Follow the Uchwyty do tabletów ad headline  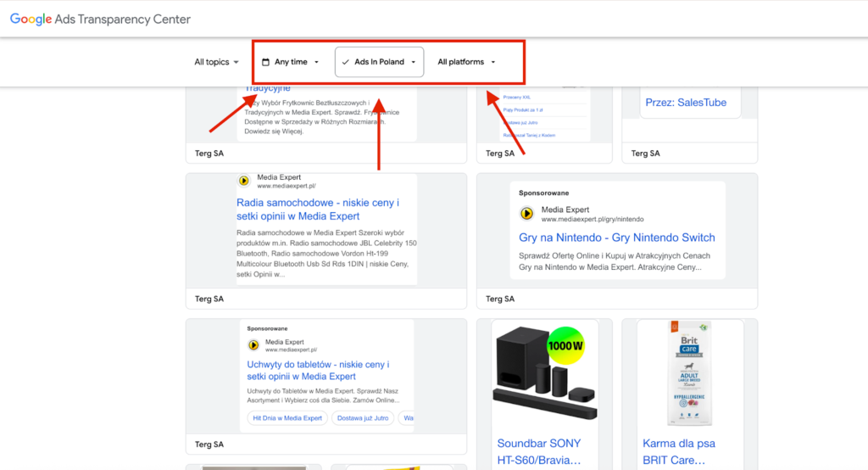318,370
